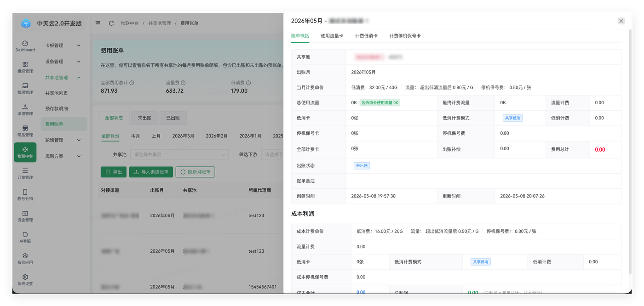The image size is (644, 306).
Task: Click help icon beside 低消费
Action: [x=248, y=83]
